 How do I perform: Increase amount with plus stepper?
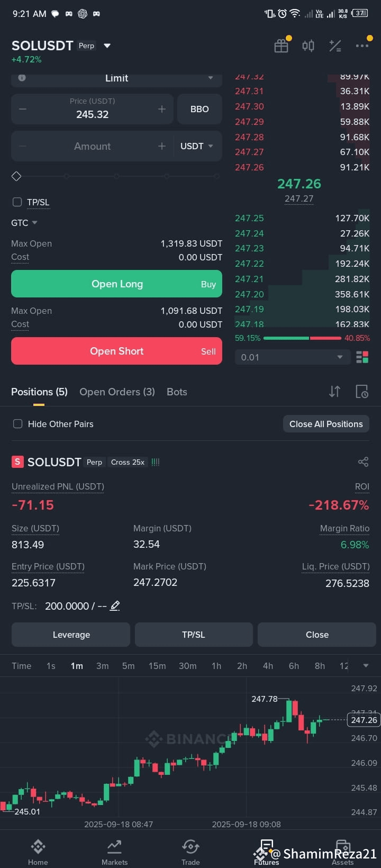click(162, 146)
